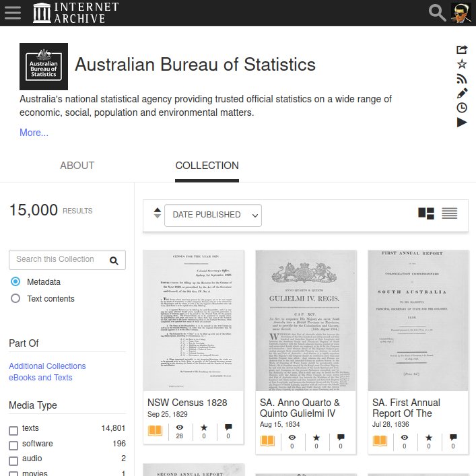Click comment icon on SA. First Annual Report
The image size is (476, 476).
[x=453, y=438]
